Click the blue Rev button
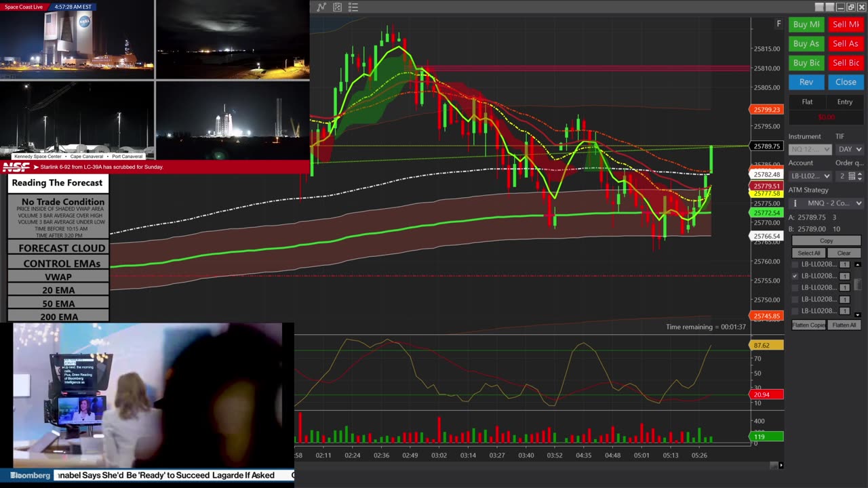This screenshot has height=488, width=868. 806,82
